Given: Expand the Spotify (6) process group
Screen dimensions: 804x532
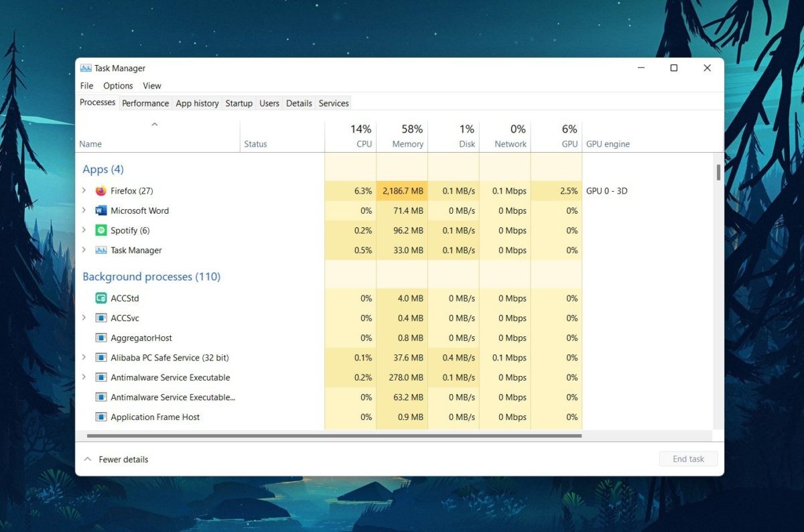Looking at the screenshot, I should pyautogui.click(x=84, y=230).
